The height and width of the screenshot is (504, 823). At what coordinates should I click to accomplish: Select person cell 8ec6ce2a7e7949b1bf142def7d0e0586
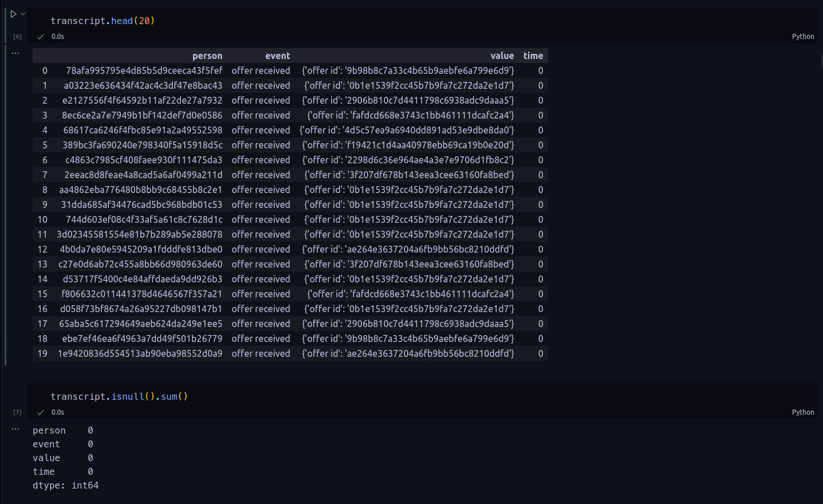pyautogui.click(x=142, y=115)
